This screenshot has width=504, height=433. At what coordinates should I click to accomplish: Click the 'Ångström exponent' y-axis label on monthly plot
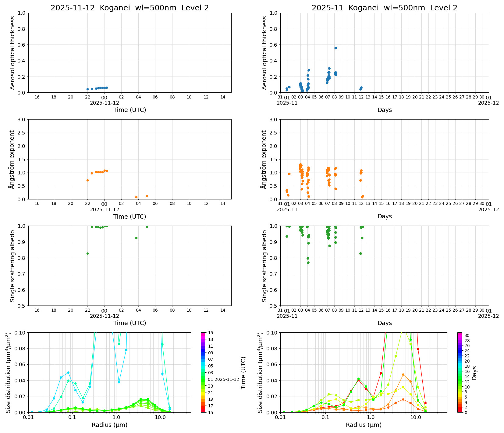click(264, 159)
